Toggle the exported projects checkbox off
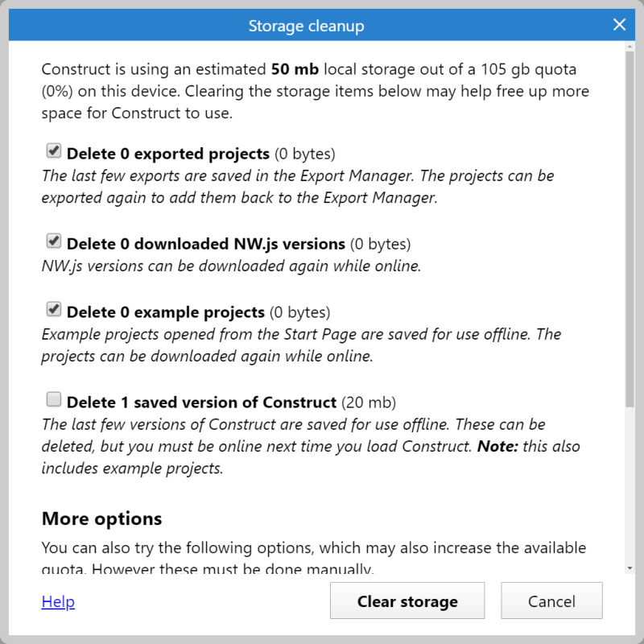Screen dimensions: 644x644 (x=54, y=151)
